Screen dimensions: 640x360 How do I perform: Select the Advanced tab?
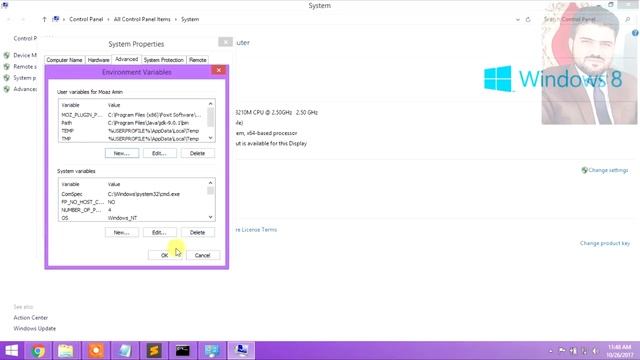coord(127,59)
